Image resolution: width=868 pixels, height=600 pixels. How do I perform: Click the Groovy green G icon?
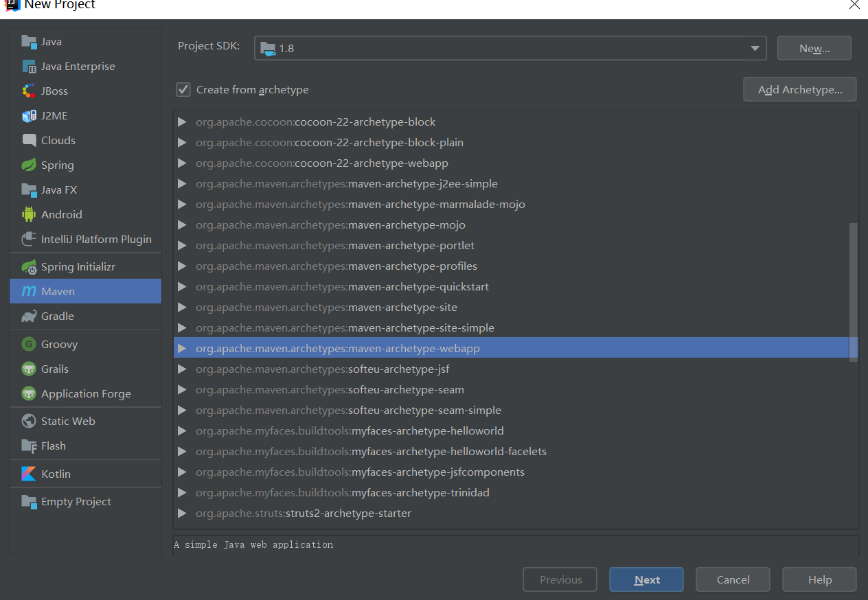(x=29, y=344)
